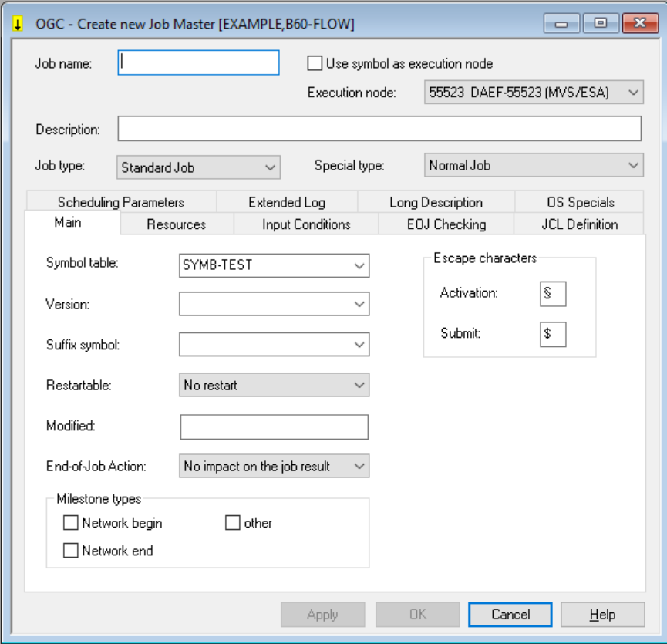Open the Execution node dropdown

click(533, 93)
